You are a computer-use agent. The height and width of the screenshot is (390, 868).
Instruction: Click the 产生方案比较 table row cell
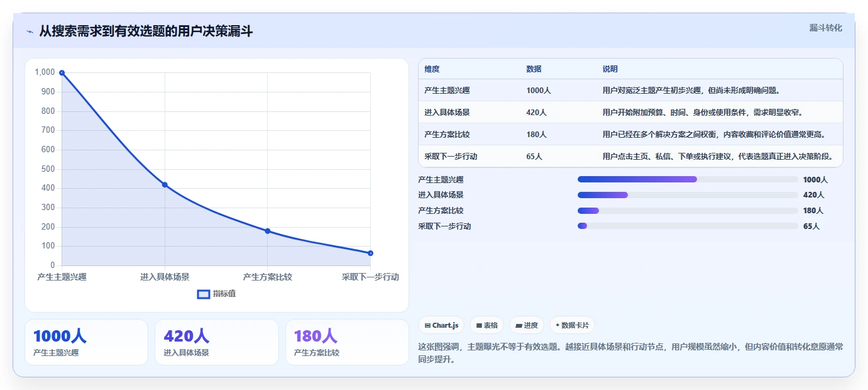pyautogui.click(x=447, y=135)
